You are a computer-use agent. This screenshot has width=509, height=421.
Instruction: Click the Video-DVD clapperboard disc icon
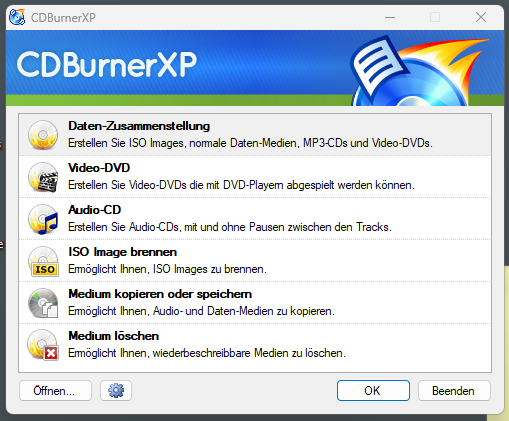pyautogui.click(x=43, y=177)
